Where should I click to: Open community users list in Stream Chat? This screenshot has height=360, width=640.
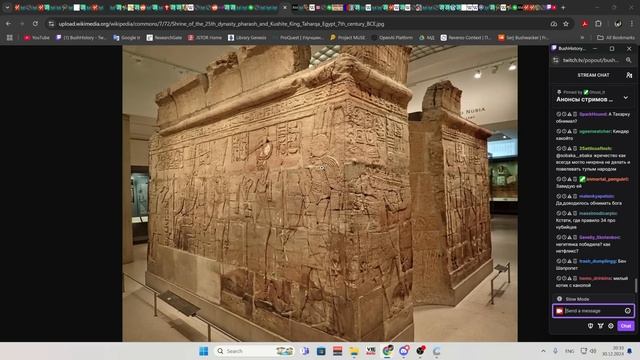tap(629, 75)
